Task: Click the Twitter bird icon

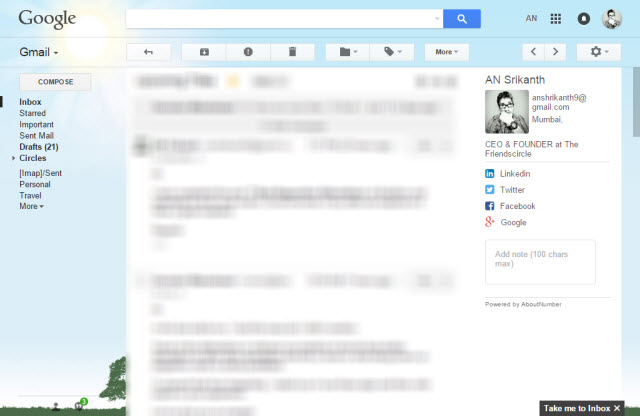Action: pyautogui.click(x=489, y=190)
